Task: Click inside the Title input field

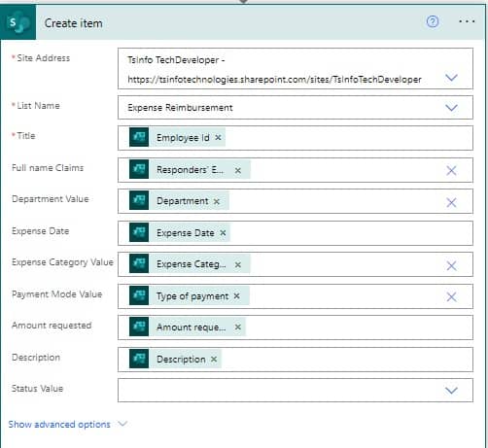Action: pos(296,138)
